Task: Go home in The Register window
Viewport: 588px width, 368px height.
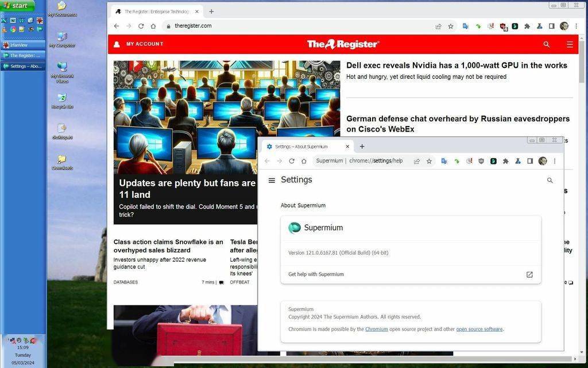Action: point(153,26)
